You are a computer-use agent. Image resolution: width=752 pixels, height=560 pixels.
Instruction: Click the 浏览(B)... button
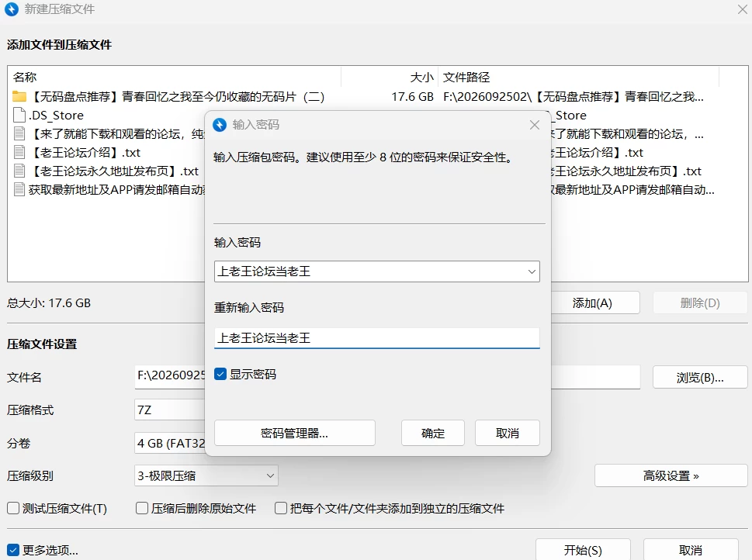coord(700,377)
